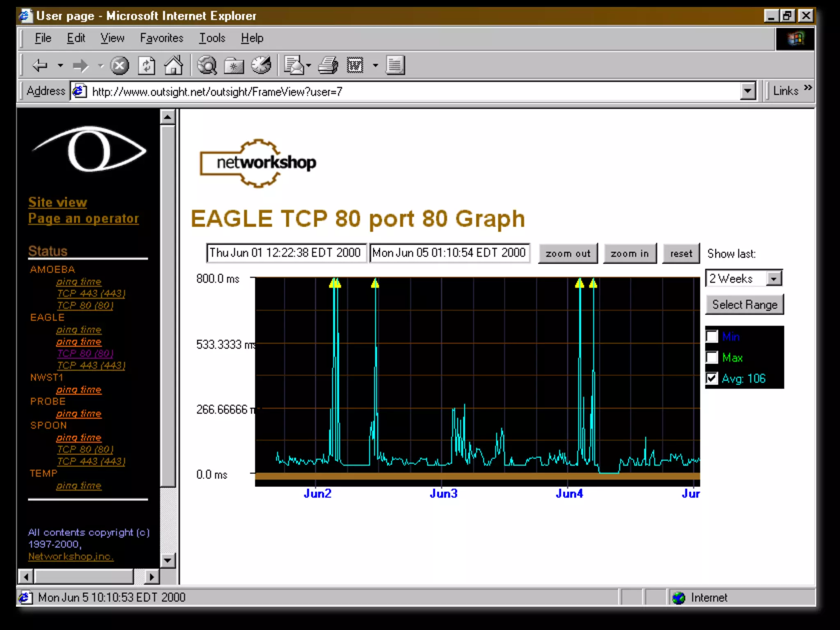Open the Favorites menu
This screenshot has width=840, height=630.
coord(161,38)
